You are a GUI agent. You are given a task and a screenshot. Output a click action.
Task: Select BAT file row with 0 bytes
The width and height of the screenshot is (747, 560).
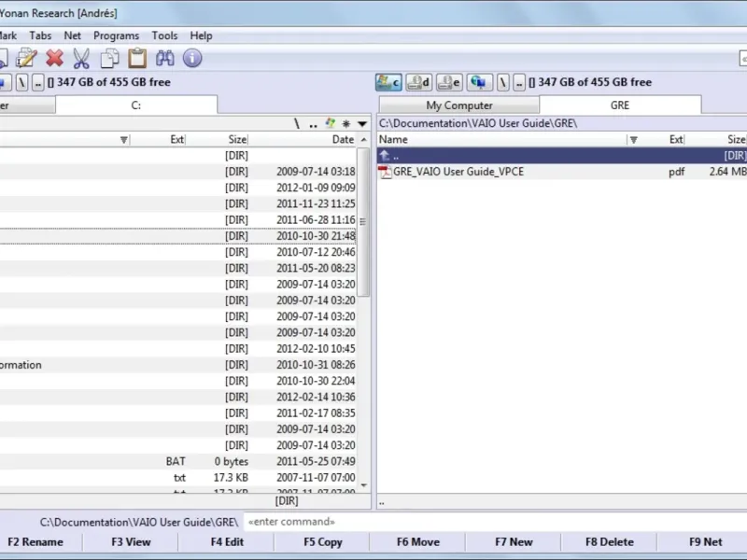click(x=177, y=461)
